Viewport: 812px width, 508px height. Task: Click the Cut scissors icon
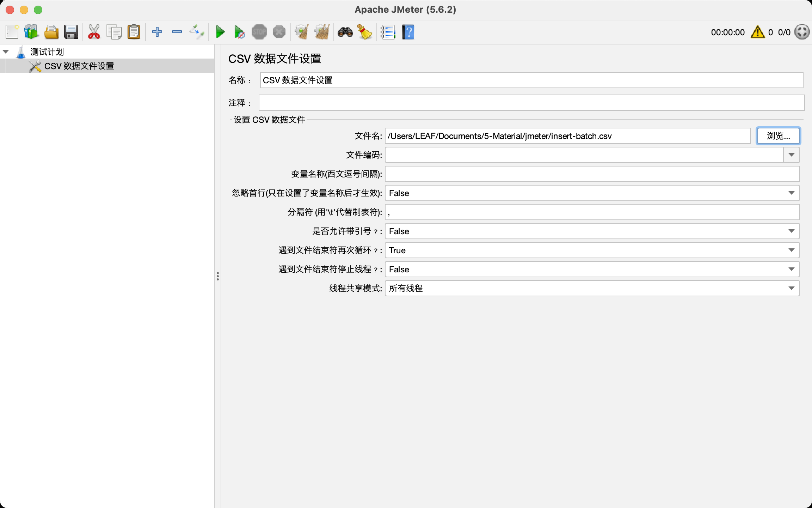click(94, 32)
